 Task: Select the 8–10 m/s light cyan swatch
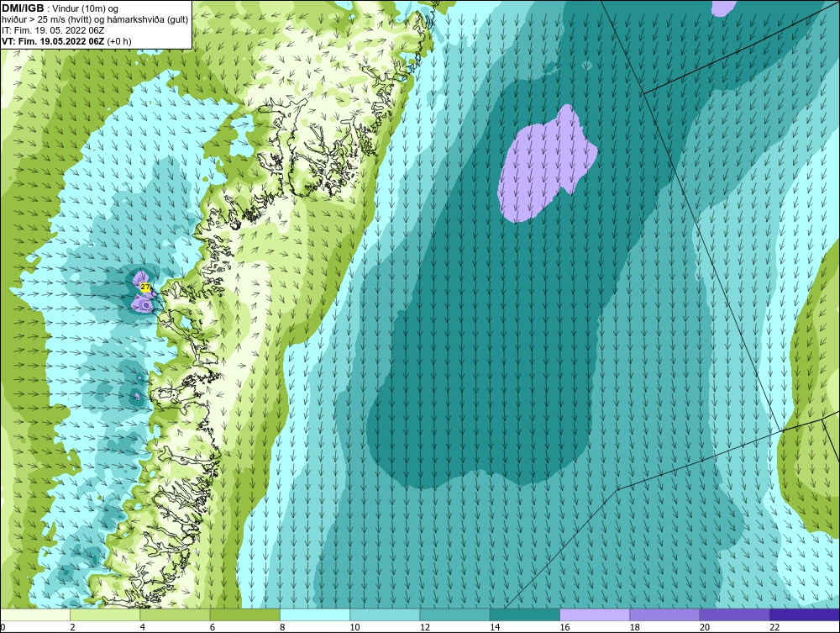pos(315,615)
